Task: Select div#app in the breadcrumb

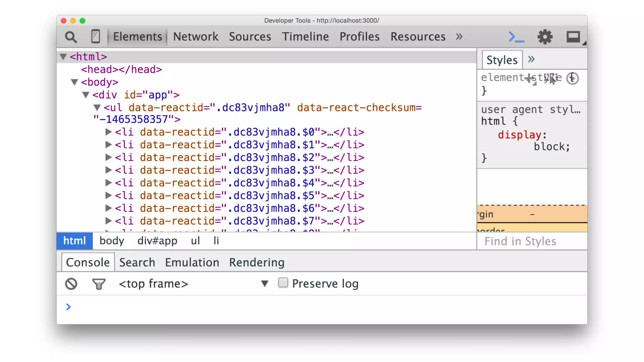Action: tap(157, 241)
